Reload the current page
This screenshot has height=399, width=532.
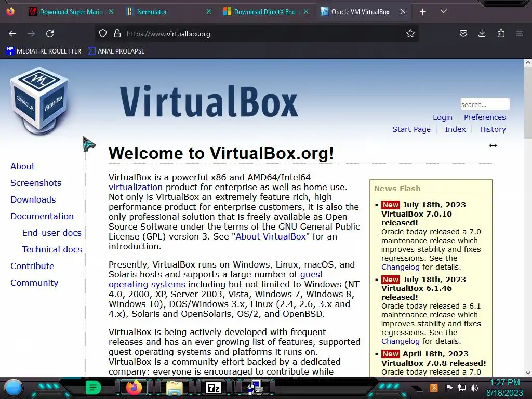pyautogui.click(x=50, y=34)
